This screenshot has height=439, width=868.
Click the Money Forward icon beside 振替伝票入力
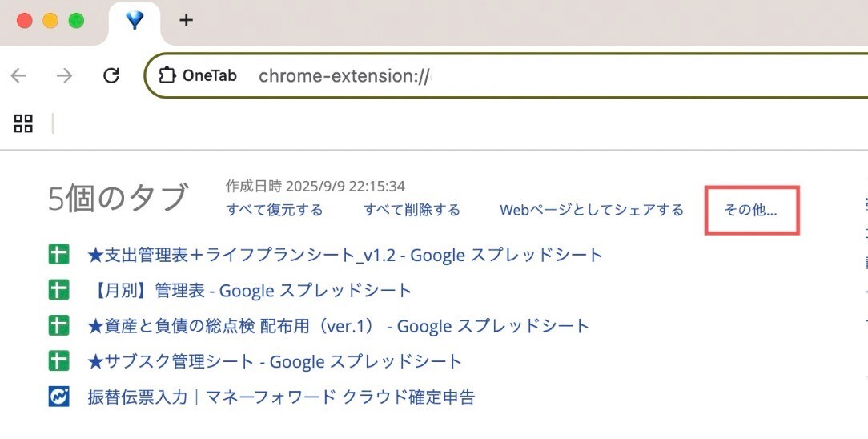pyautogui.click(x=58, y=397)
